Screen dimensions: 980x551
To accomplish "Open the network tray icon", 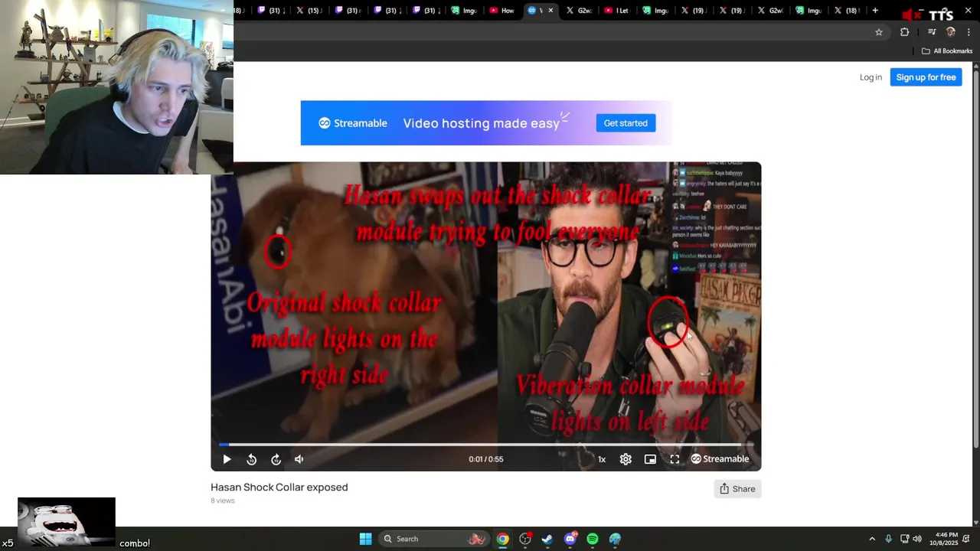I will pyautogui.click(x=904, y=539).
